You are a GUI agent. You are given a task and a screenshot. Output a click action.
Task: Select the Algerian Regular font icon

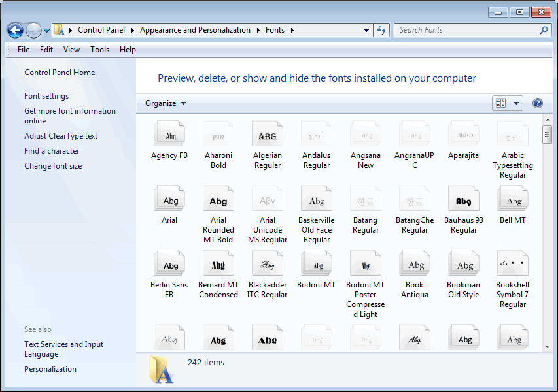(x=268, y=134)
